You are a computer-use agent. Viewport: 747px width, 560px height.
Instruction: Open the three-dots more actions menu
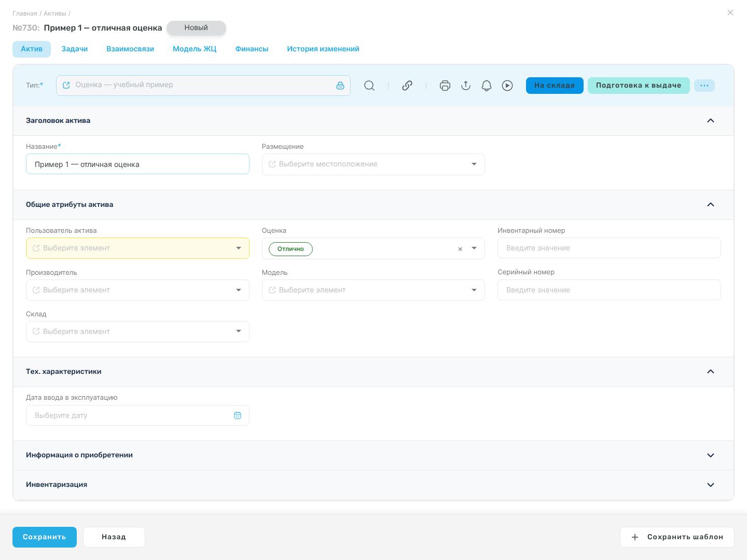[704, 86]
